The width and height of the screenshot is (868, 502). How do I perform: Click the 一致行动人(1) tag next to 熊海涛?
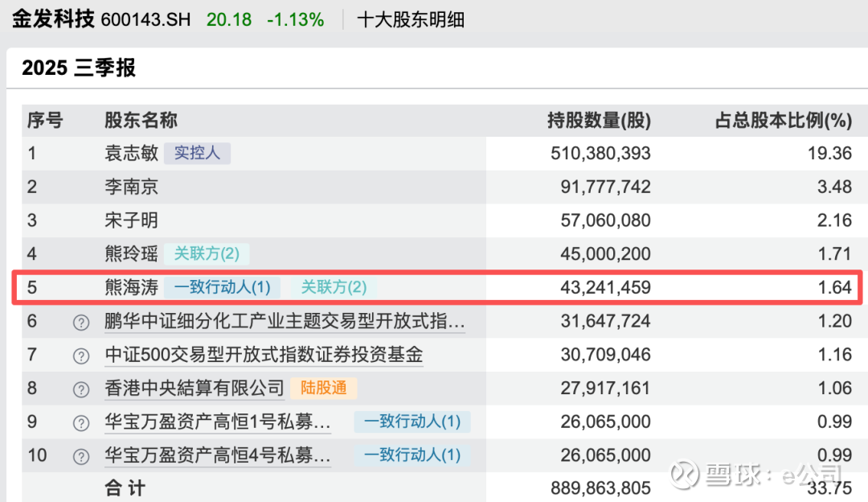point(222,287)
